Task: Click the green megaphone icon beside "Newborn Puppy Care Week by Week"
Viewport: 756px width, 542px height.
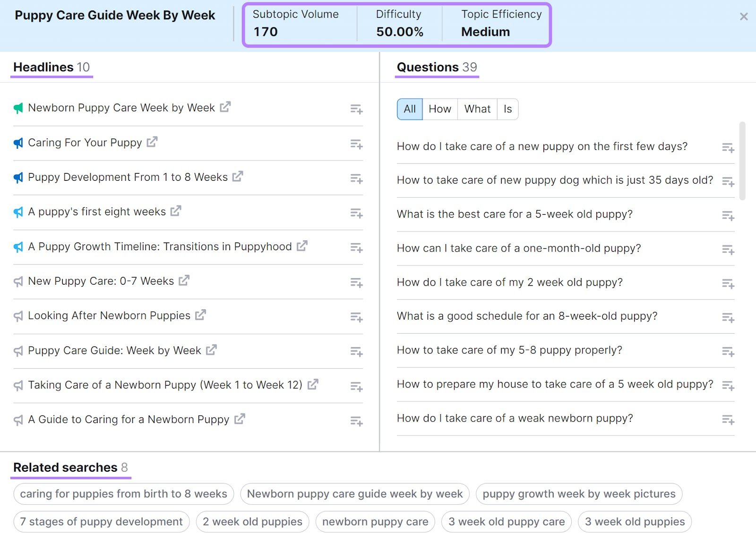Action: 18,108
